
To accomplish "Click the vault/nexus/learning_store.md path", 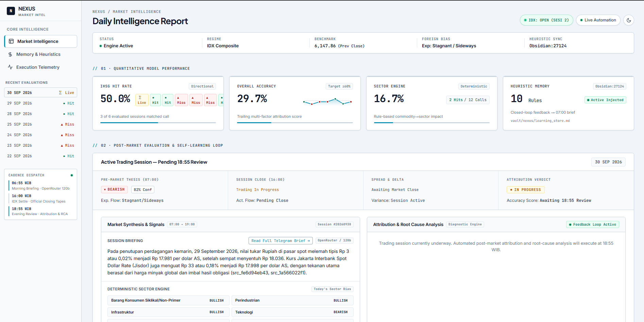I will [540, 121].
